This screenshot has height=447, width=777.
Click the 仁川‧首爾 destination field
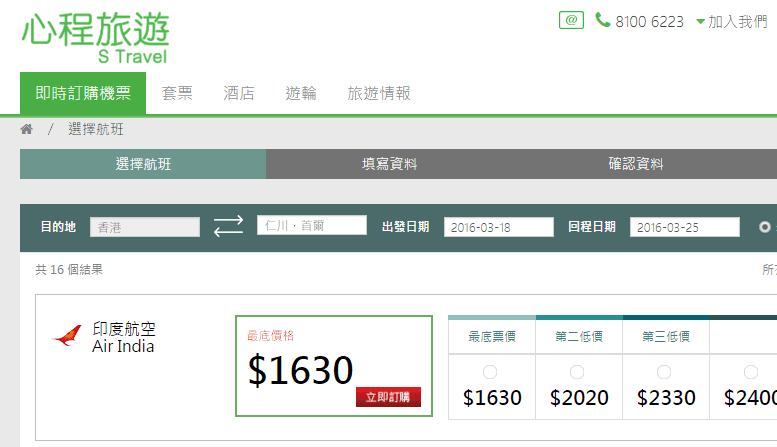311,226
